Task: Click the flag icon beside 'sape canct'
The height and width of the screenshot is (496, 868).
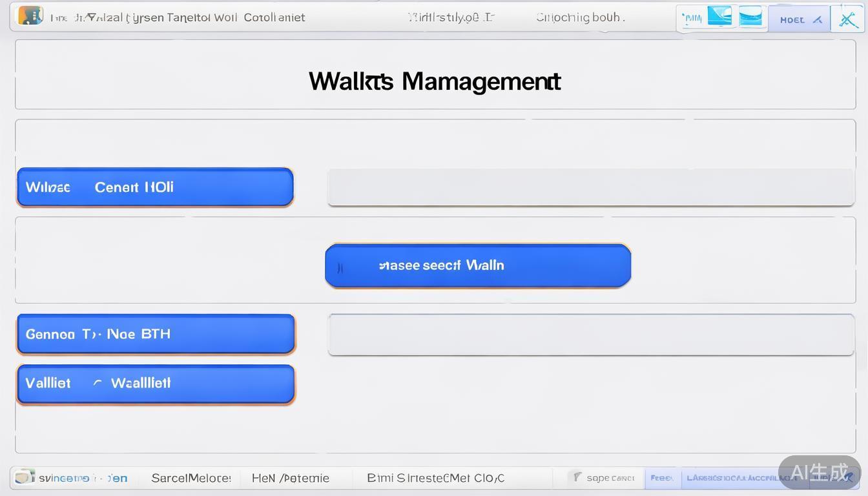Action: [577, 477]
